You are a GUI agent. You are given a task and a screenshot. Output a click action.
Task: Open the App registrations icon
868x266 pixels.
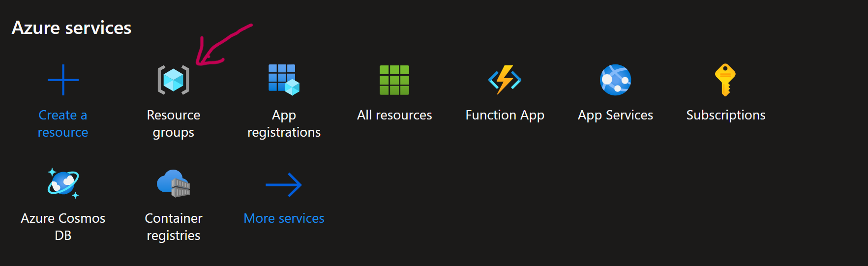point(284,80)
